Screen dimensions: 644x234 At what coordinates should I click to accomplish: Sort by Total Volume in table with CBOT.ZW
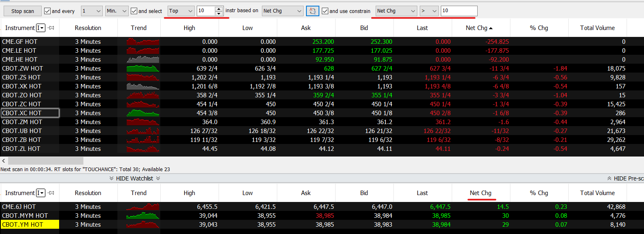597,28
